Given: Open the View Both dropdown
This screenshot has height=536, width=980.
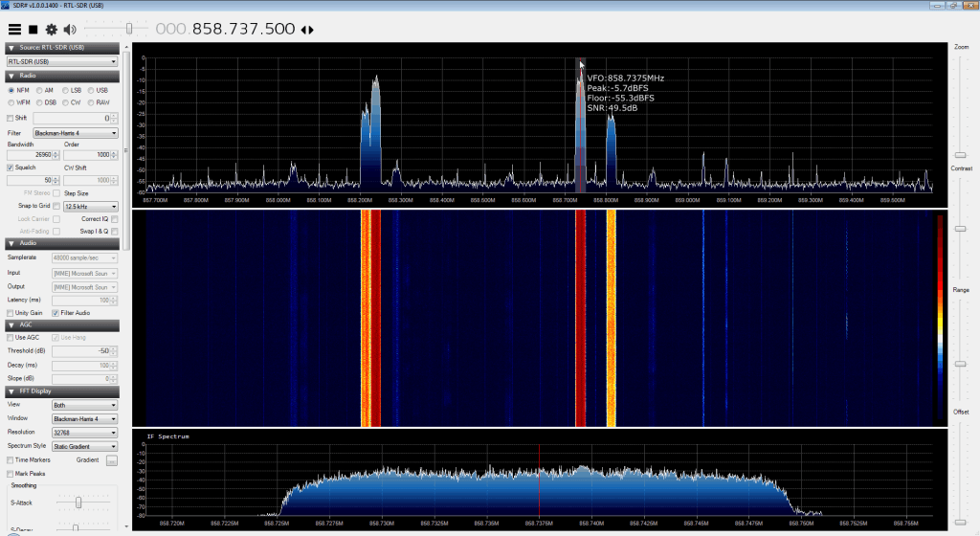Looking at the screenshot, I should tap(84, 406).
